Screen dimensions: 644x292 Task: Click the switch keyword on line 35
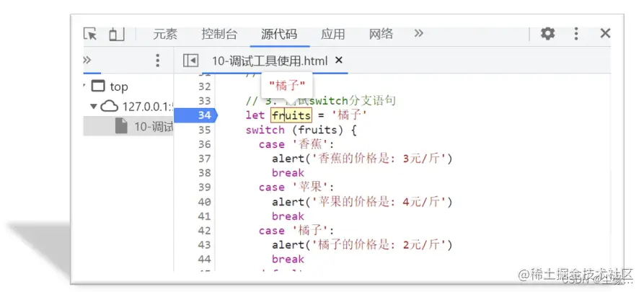point(265,130)
